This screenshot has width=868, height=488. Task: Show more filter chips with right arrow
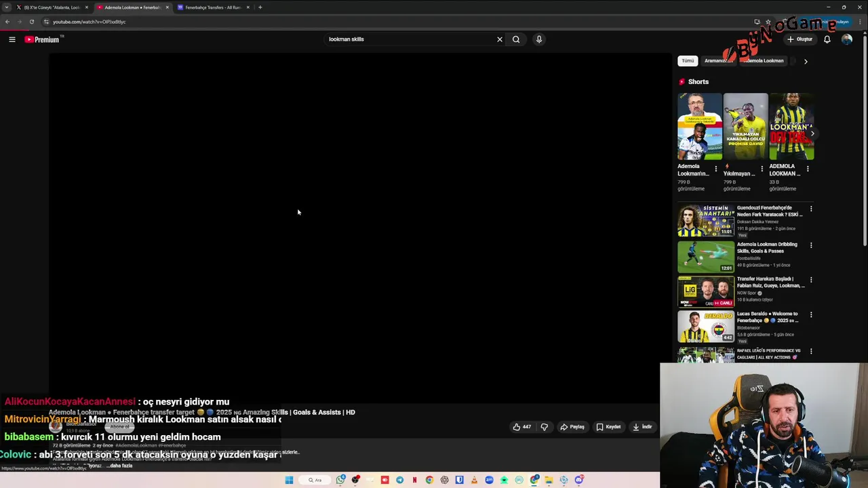coord(806,61)
